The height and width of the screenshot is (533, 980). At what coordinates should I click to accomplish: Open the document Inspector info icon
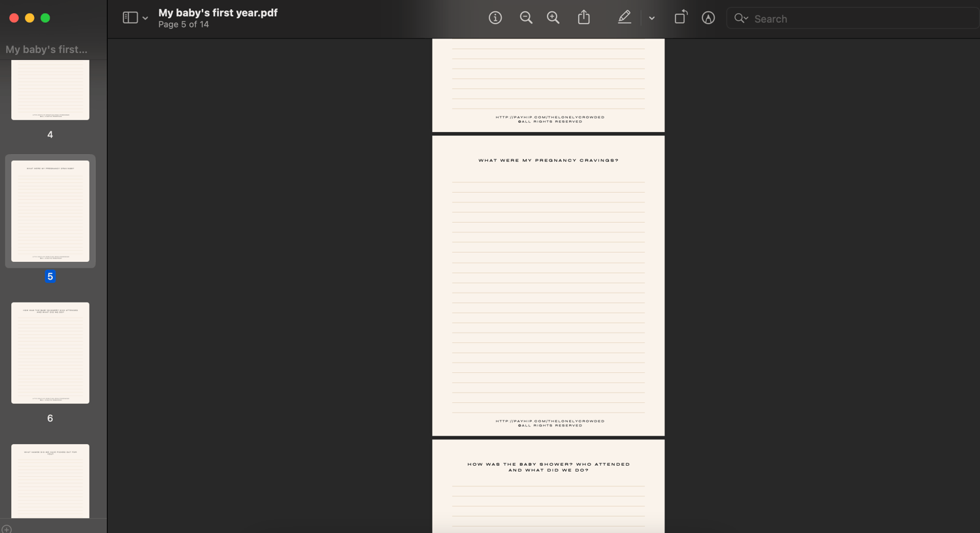(x=495, y=18)
